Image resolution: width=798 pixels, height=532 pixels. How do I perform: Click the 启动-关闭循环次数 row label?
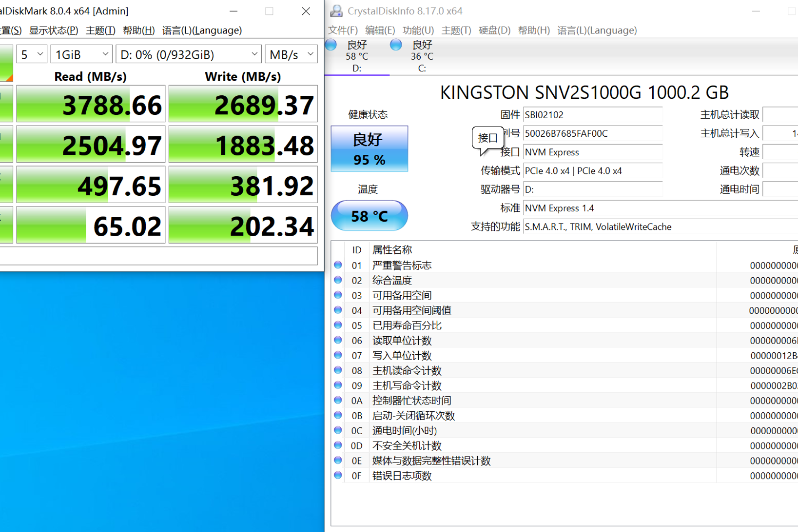tap(413, 415)
